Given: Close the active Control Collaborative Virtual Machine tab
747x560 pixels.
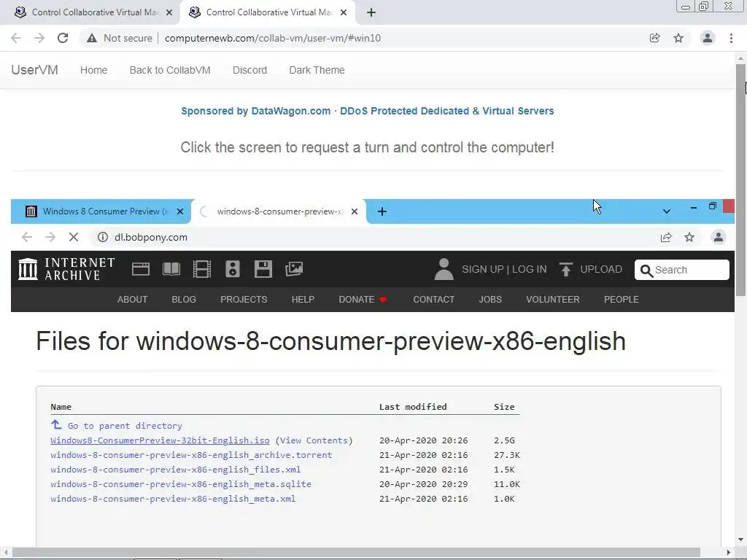Looking at the screenshot, I should (344, 12).
